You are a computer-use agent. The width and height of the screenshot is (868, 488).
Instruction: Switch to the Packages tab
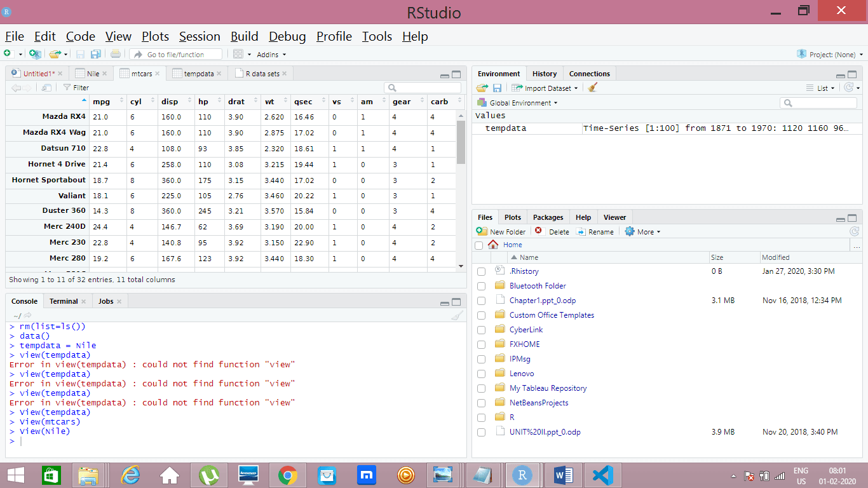pos(548,217)
